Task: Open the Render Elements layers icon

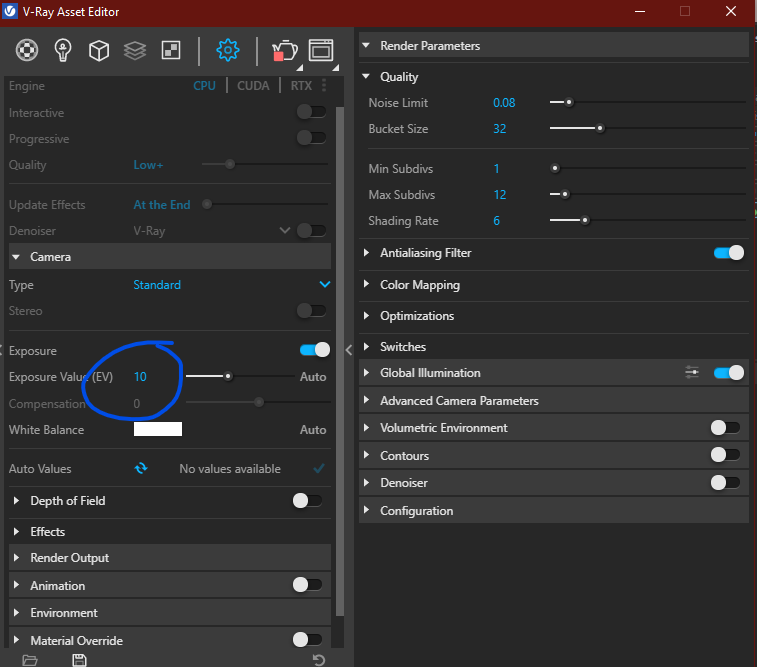Action: [134, 49]
